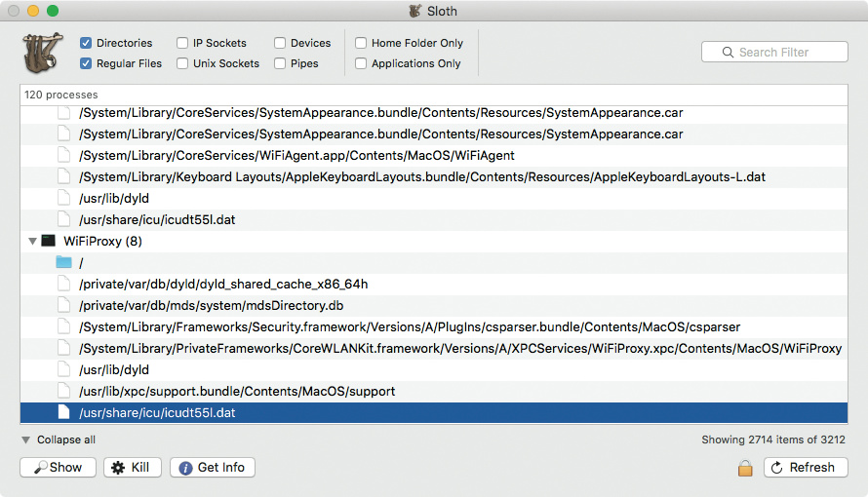Select the dyld_shared_cache_x86_64h file row

224,284
